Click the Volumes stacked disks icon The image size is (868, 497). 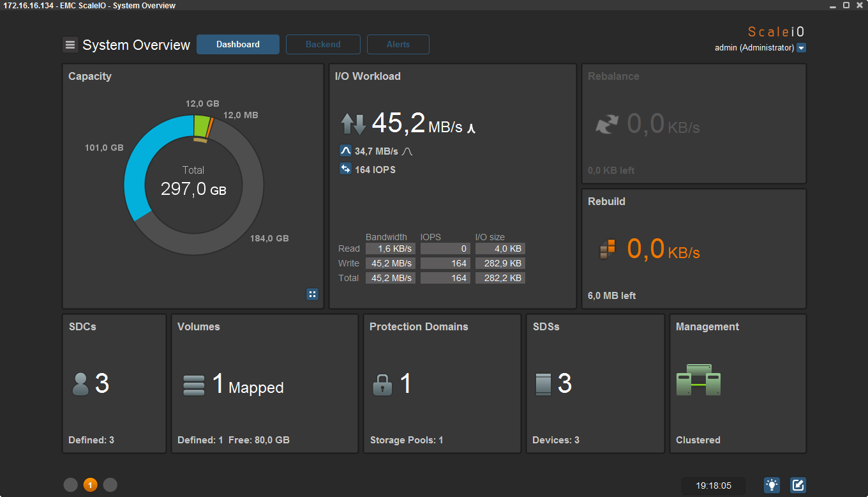194,385
